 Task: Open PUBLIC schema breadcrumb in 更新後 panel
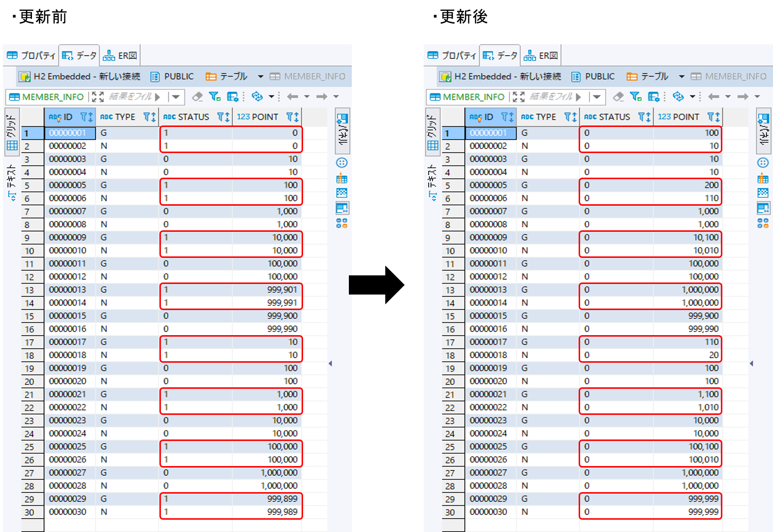point(593,77)
